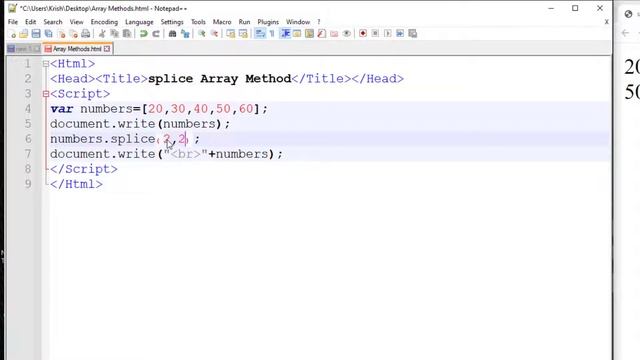Toggle synchronized horizontal scrolling
640x360 pixels.
tap(243, 34)
